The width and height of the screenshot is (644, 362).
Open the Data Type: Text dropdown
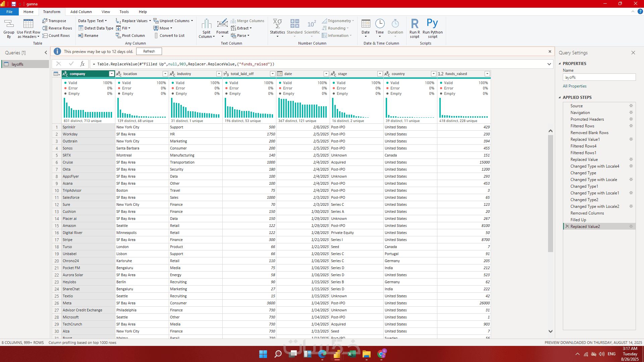[93, 21]
